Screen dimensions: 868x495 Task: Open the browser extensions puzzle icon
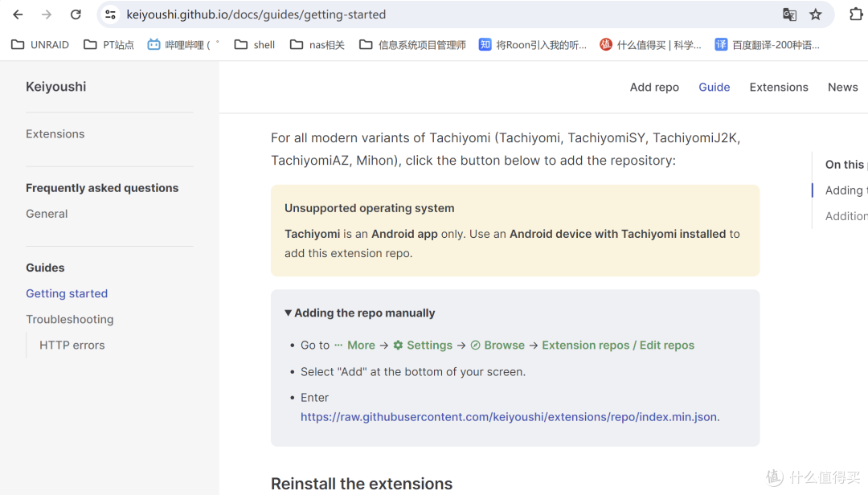coord(856,14)
